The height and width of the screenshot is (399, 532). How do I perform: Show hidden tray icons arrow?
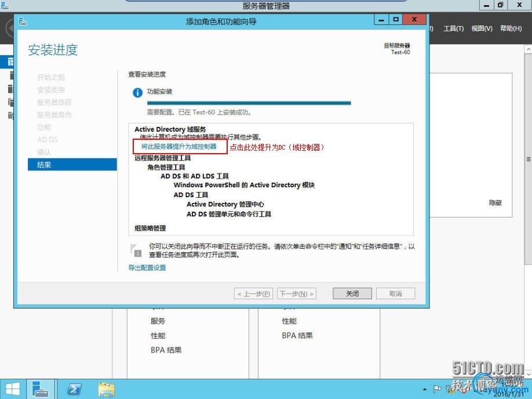click(x=425, y=389)
